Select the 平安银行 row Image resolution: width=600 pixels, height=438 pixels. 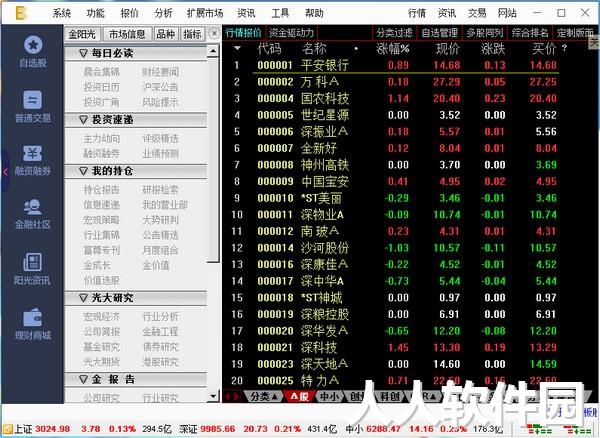pyautogui.click(x=394, y=65)
